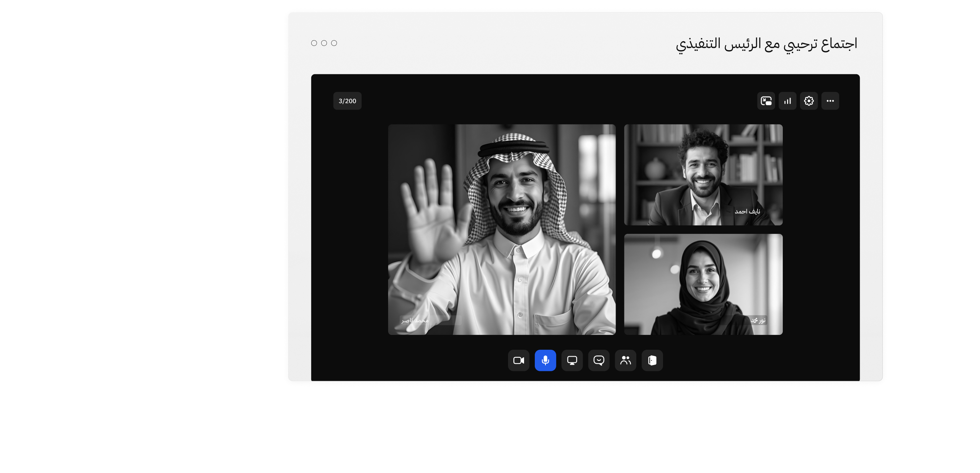Viewport: 980px width, 473px height.
Task: Select the top-right bookshelf video tile
Action: pyautogui.click(x=703, y=175)
